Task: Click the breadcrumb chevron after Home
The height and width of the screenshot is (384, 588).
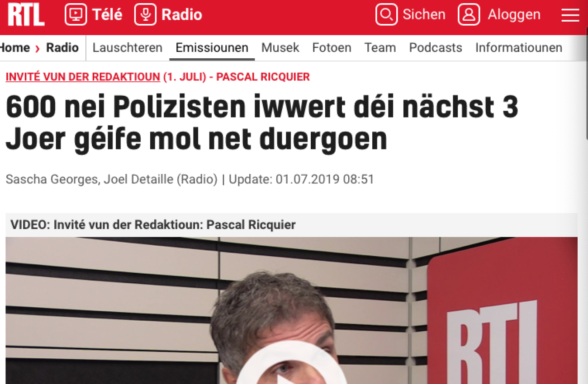Action: 38,48
